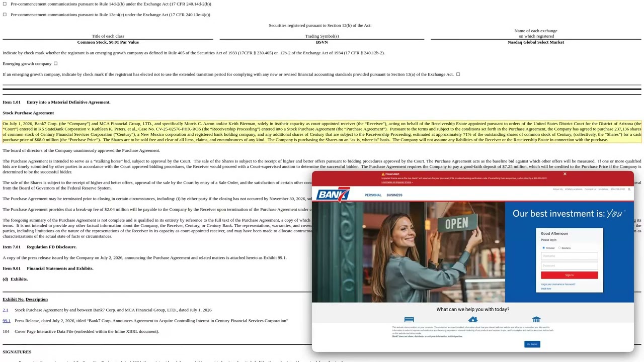Close the Fraud Alert banner
Viewport: 644px width, 362px height.
coord(565,174)
